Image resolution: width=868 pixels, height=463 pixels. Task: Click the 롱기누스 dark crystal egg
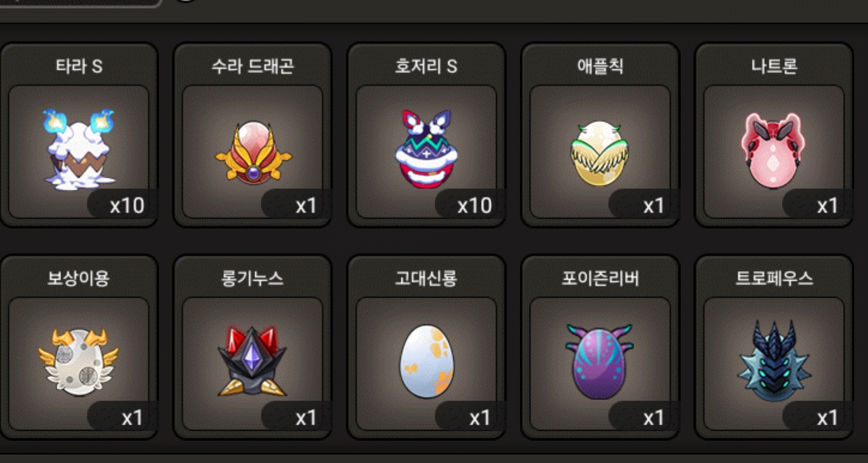coord(253,361)
